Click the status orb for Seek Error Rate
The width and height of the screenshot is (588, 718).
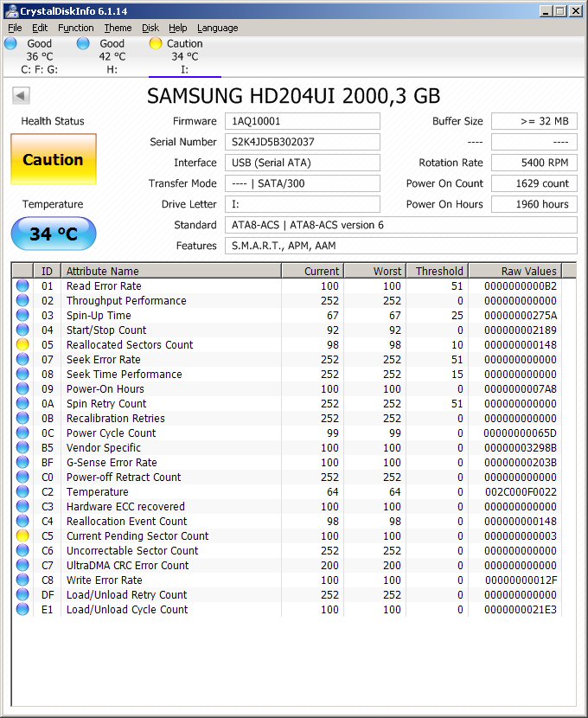(x=22, y=359)
